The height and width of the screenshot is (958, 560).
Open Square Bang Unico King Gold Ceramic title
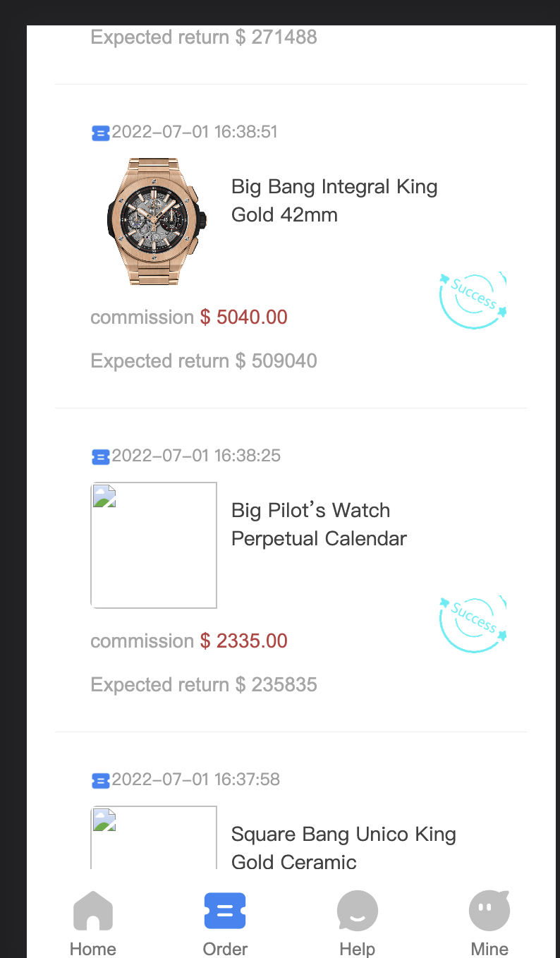[x=343, y=848]
